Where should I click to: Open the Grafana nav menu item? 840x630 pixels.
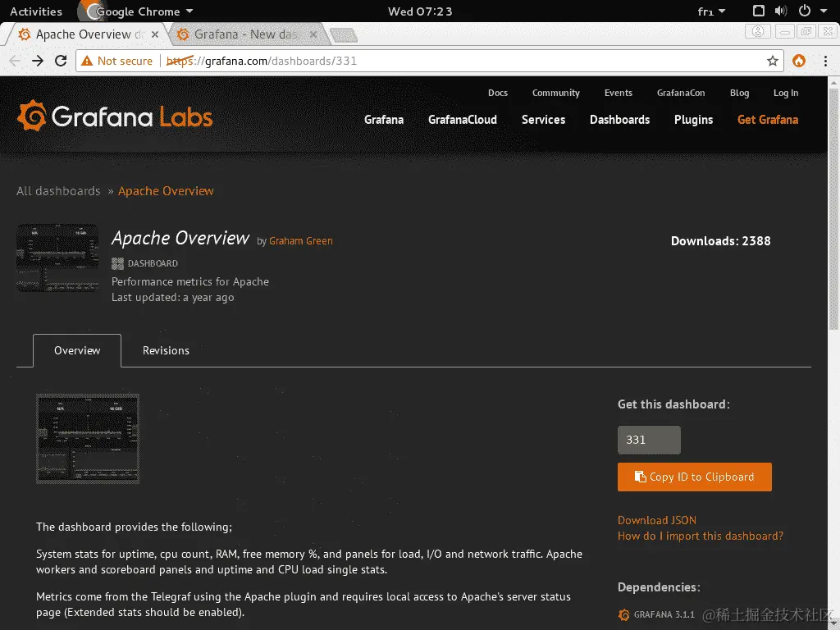click(x=384, y=120)
